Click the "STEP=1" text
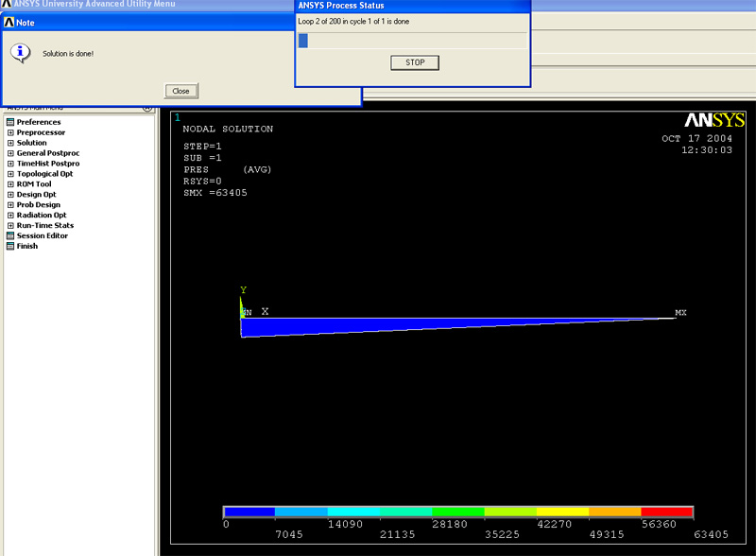The height and width of the screenshot is (556, 756). 202,147
